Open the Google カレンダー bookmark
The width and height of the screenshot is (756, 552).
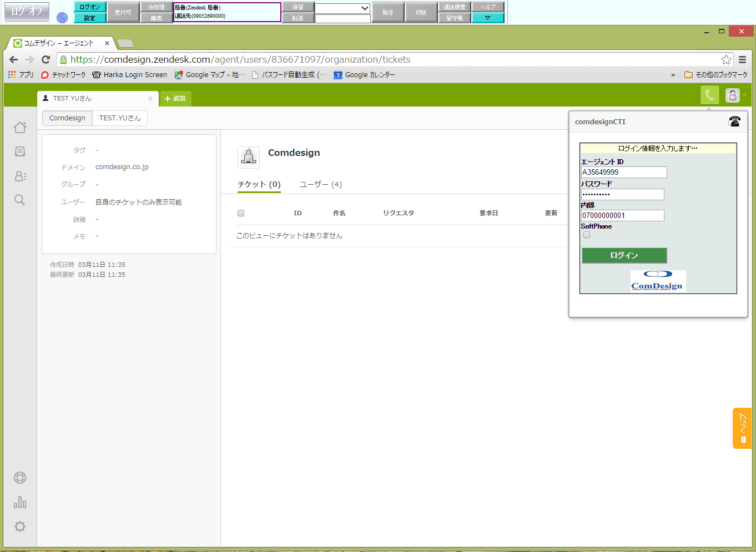pyautogui.click(x=364, y=74)
